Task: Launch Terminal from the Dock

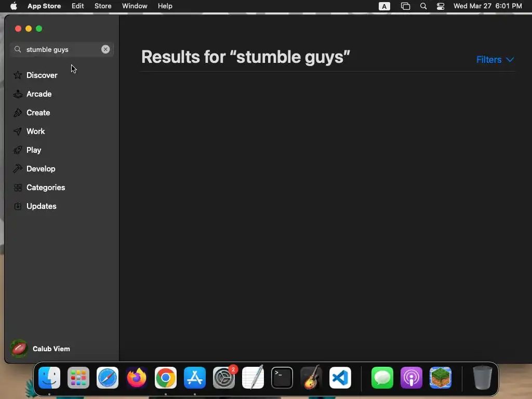Action: click(282, 378)
